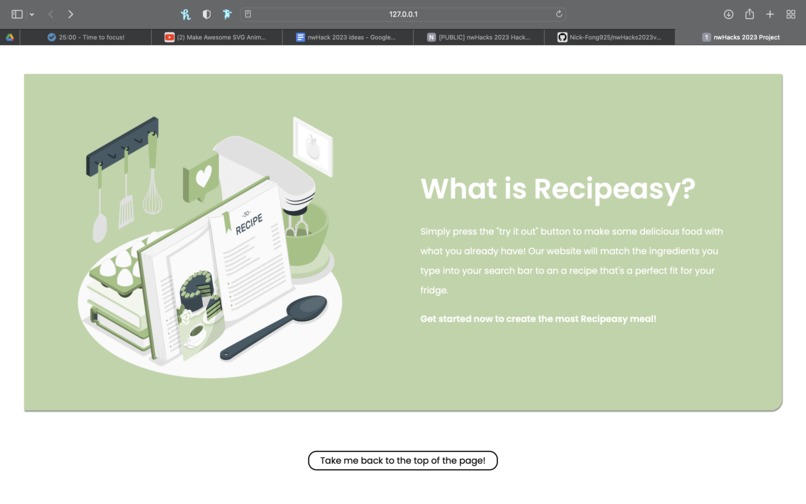Click the 'What is Recipeasy?' heading
Image resolution: width=806 pixels, height=504 pixels.
[x=558, y=189]
